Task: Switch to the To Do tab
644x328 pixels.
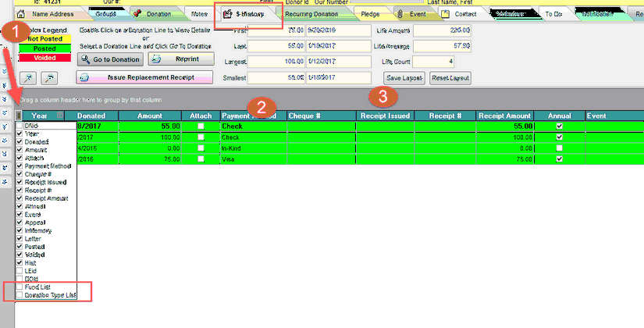Action: click(x=553, y=14)
